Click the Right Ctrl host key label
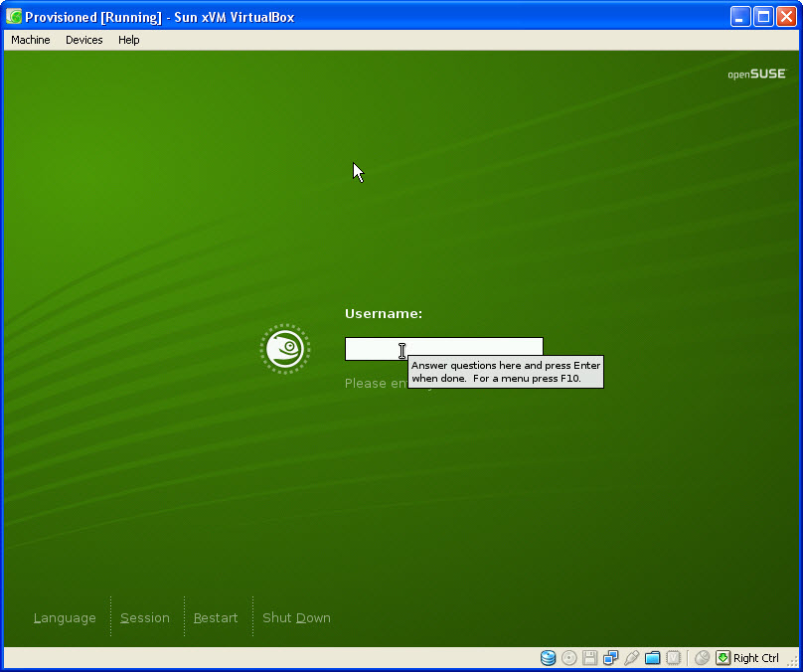Viewport: 803px width, 672px height. [x=756, y=658]
